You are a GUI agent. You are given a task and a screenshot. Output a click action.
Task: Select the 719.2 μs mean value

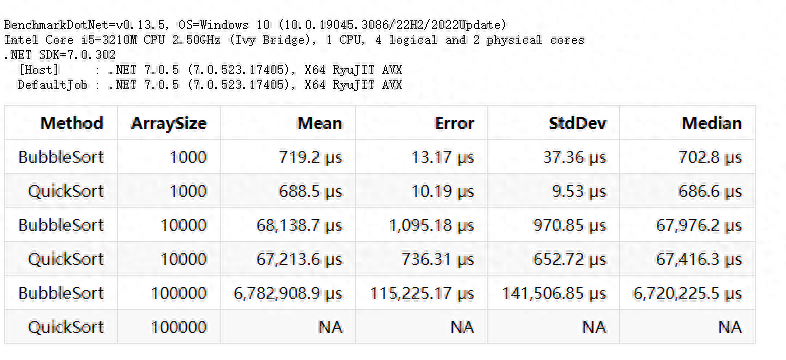tap(310, 157)
